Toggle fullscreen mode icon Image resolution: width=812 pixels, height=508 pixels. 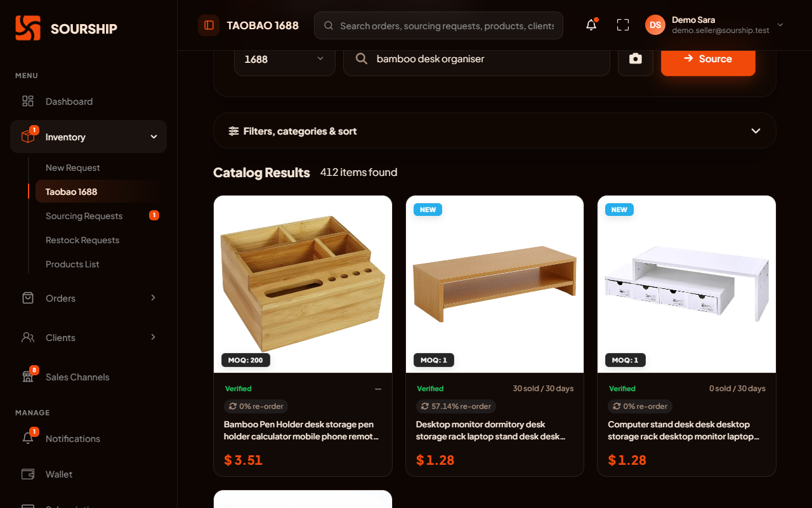click(x=623, y=25)
